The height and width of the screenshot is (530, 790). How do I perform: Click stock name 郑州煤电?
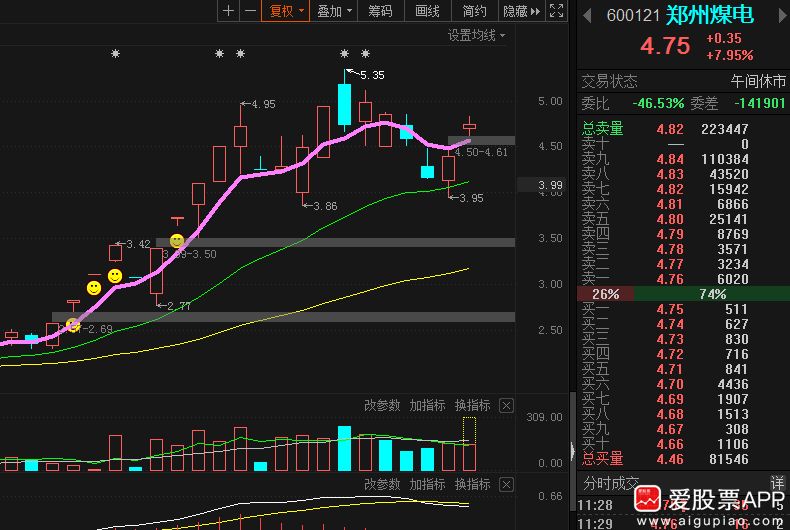[709, 15]
